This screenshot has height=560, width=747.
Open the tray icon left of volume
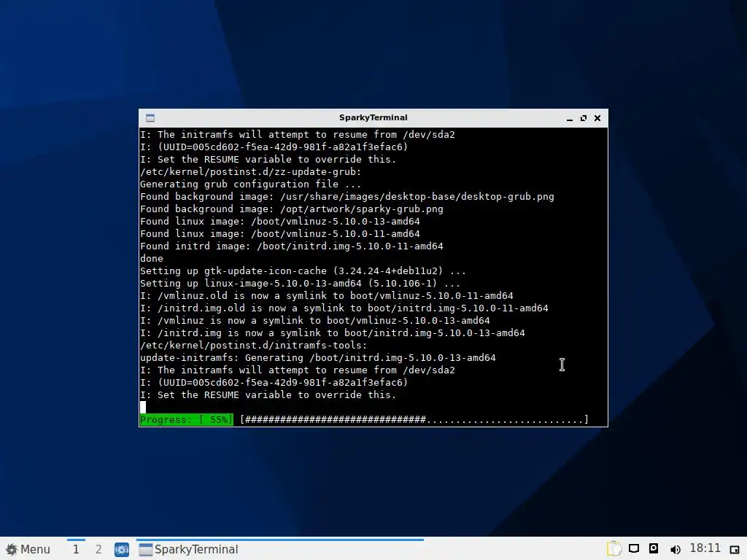654,548
